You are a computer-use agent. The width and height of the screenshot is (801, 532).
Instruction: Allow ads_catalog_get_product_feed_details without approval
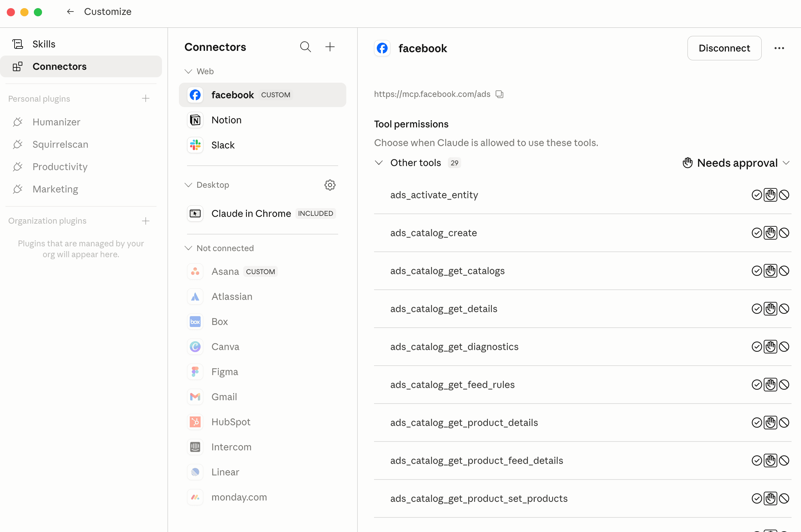(757, 461)
